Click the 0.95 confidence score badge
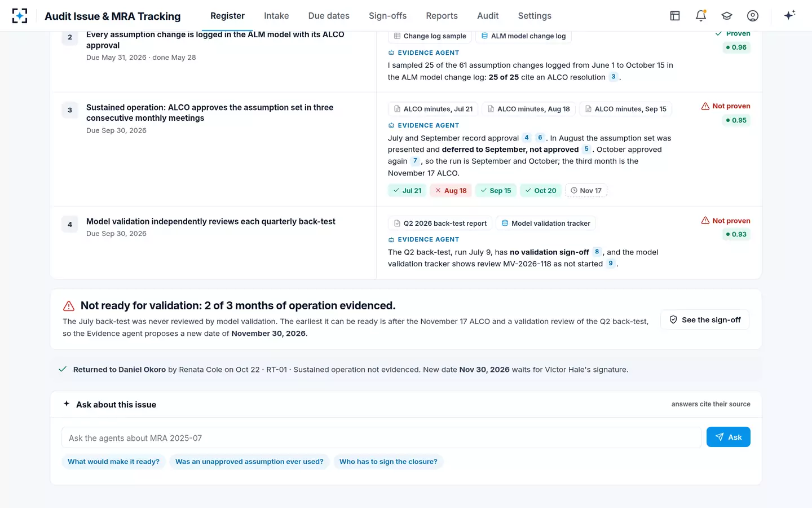The width and height of the screenshot is (812, 508). pyautogui.click(x=736, y=120)
